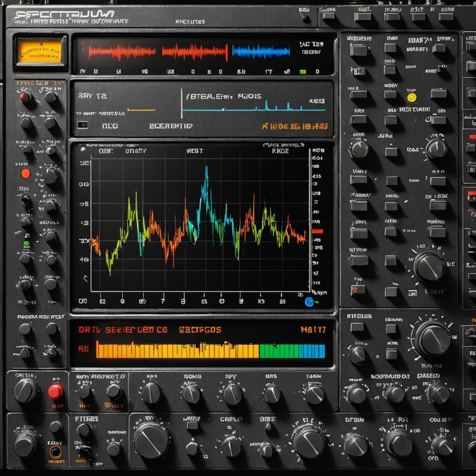Click the green indicator in the top waveform strip
Viewport: 476px width, 476px height.
point(303,72)
